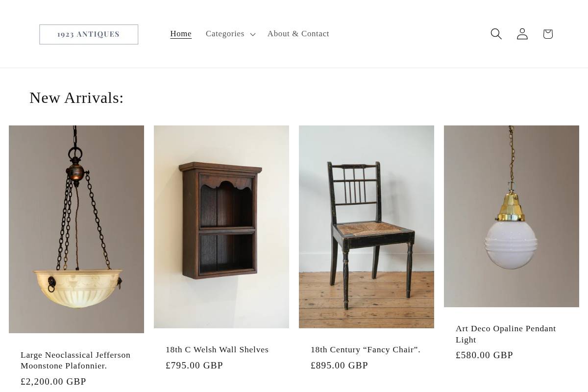Screen dimensions: 588x392
Task: Click the black Fancy Chair photo
Action: (366, 226)
